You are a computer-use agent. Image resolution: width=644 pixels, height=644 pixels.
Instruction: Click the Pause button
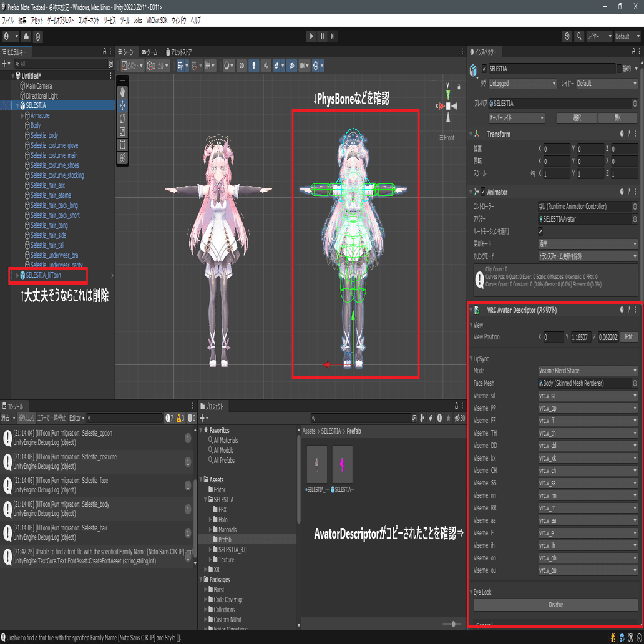(323, 36)
